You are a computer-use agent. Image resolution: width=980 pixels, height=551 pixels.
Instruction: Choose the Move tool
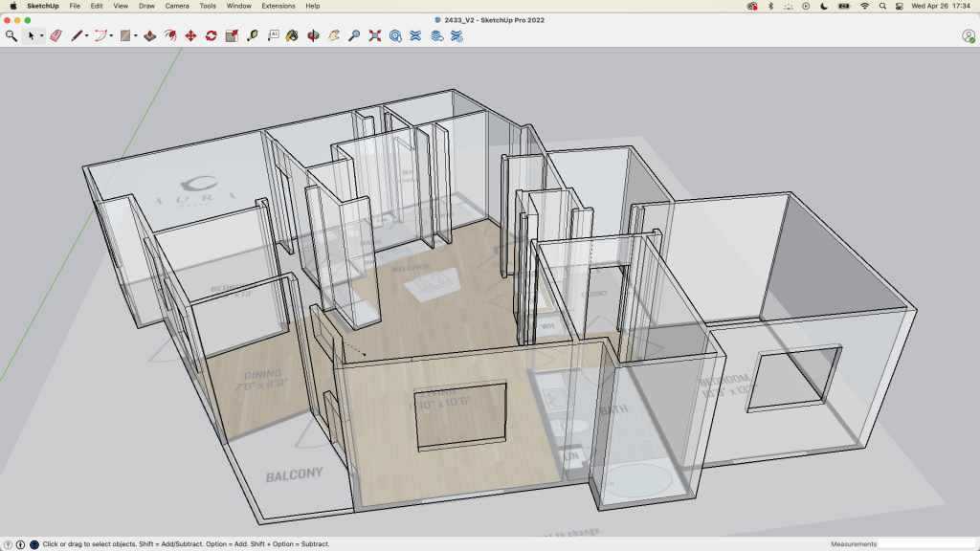coord(189,35)
